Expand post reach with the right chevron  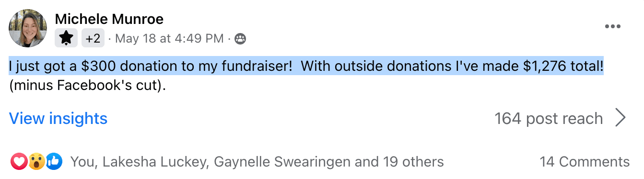pos(621,118)
